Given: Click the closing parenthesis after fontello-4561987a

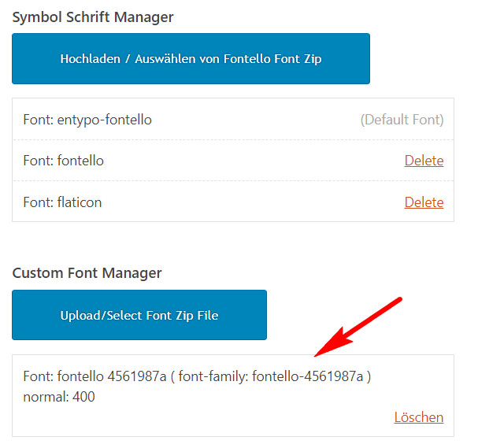Looking at the screenshot, I should pyautogui.click(x=369, y=376).
